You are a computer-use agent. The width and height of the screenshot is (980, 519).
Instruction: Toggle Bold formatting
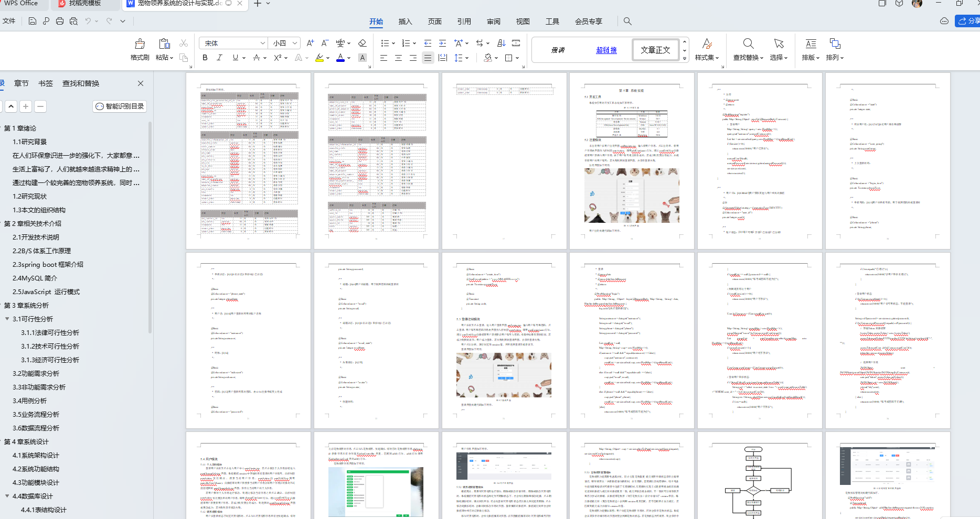point(205,58)
